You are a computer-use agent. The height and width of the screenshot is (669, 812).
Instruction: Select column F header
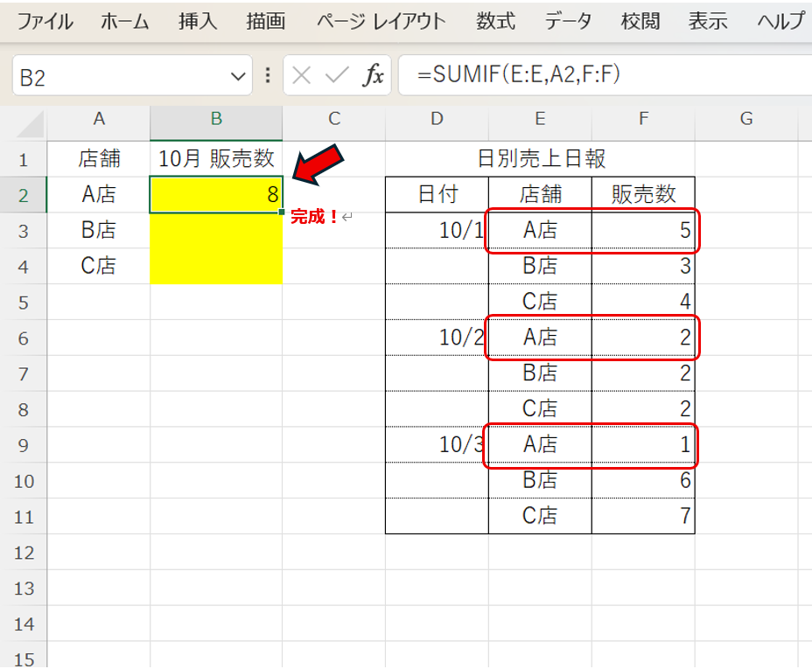pyautogui.click(x=643, y=120)
